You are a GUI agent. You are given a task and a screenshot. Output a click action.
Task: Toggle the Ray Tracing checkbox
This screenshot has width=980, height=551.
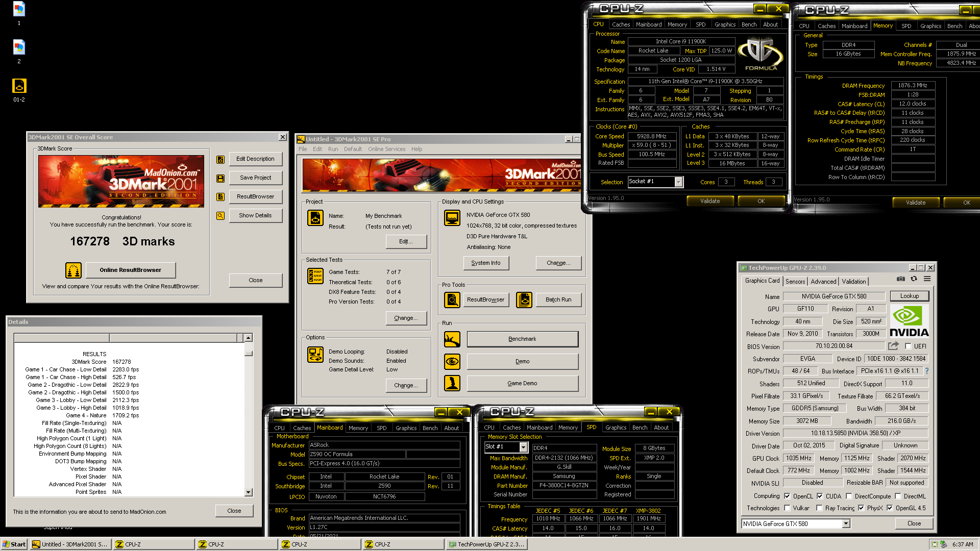coord(819,508)
